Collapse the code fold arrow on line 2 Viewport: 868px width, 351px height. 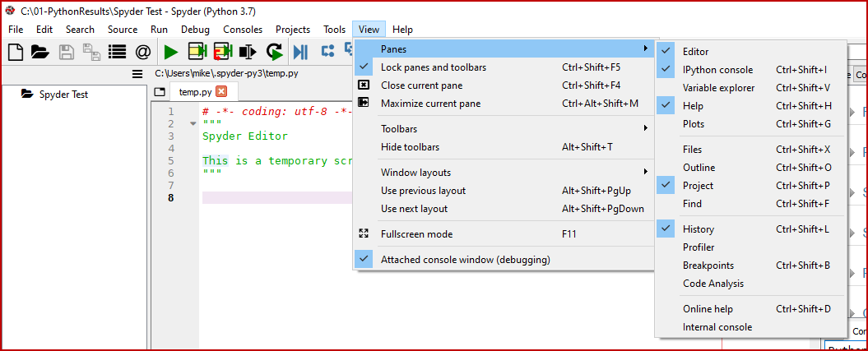pyautogui.click(x=193, y=124)
